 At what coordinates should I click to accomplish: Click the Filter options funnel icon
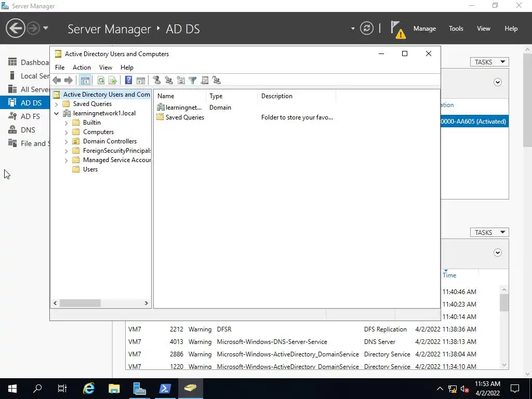pyautogui.click(x=192, y=81)
